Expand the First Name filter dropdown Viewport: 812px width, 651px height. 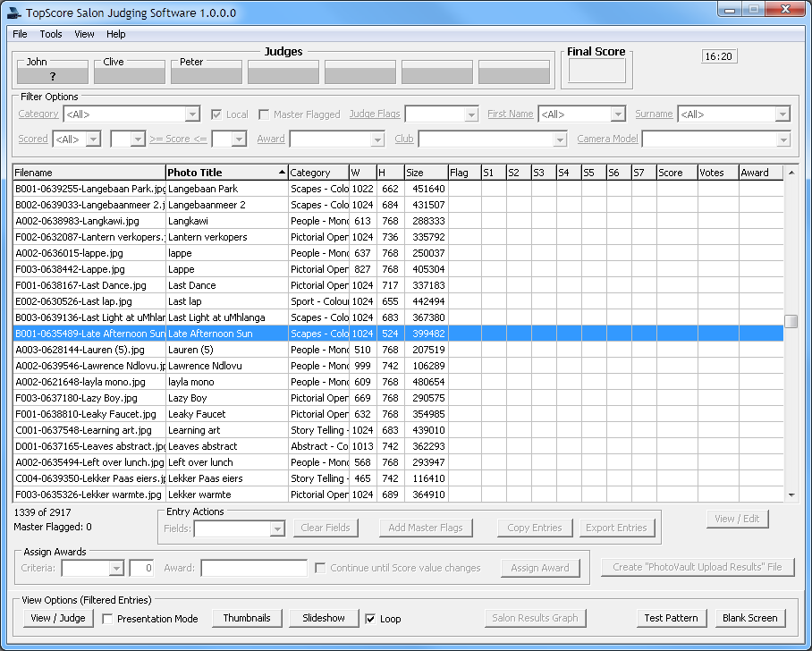[617, 114]
